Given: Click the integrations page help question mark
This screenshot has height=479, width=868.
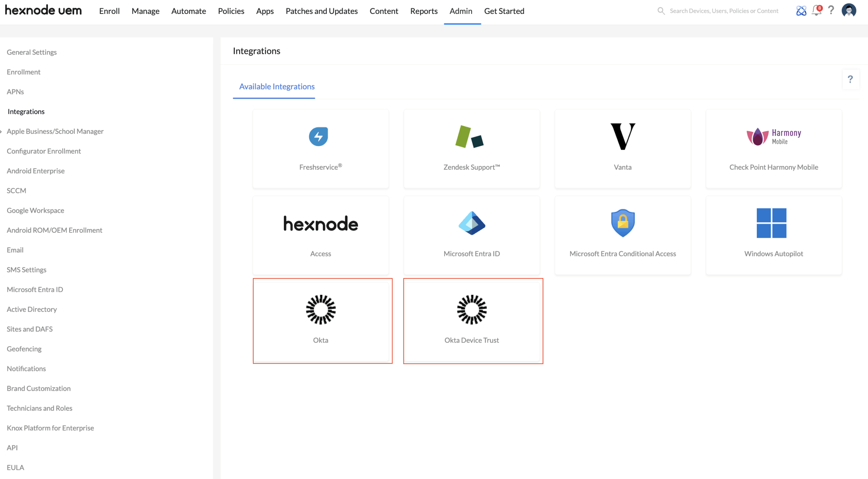Looking at the screenshot, I should [850, 79].
